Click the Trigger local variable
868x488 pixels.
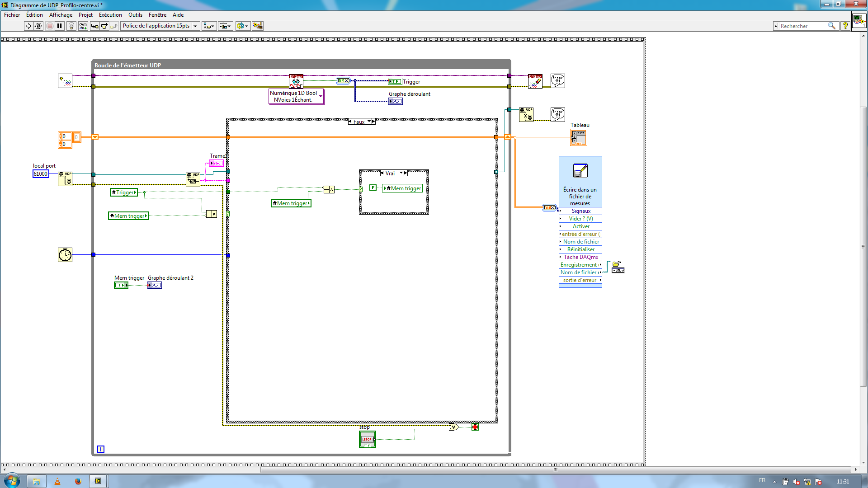(124, 192)
